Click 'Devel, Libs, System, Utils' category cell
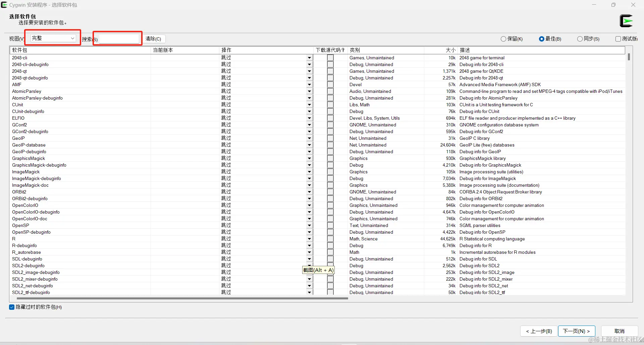This screenshot has width=644, height=345. pos(374,118)
